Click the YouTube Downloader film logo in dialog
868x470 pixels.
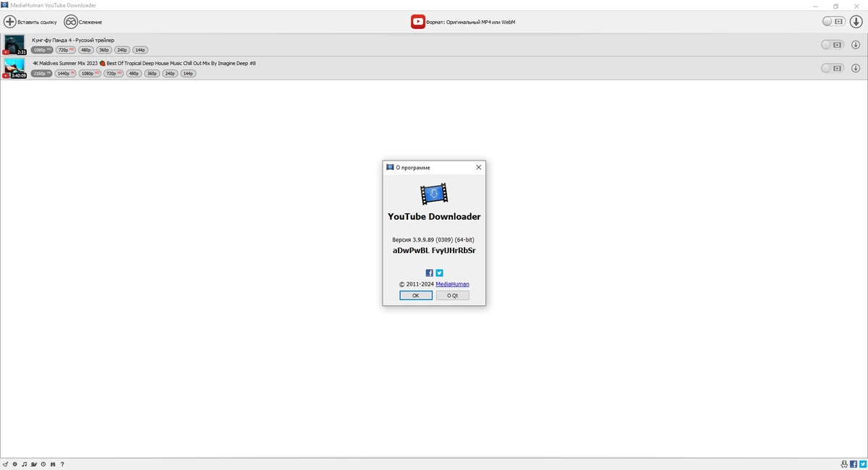coord(434,194)
